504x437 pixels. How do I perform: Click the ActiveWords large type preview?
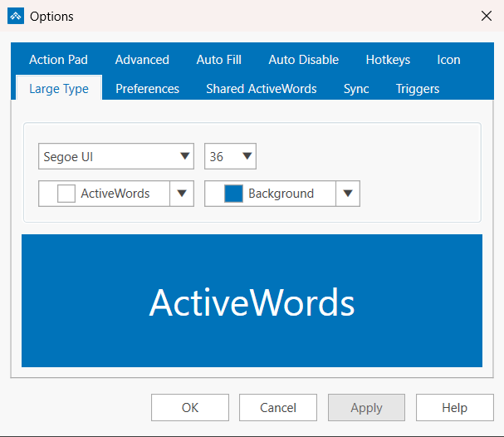point(252,301)
